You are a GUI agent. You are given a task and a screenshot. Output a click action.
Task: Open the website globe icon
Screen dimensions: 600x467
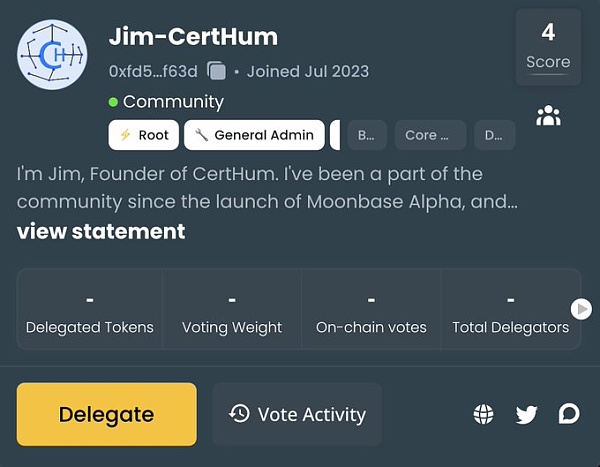pos(484,414)
